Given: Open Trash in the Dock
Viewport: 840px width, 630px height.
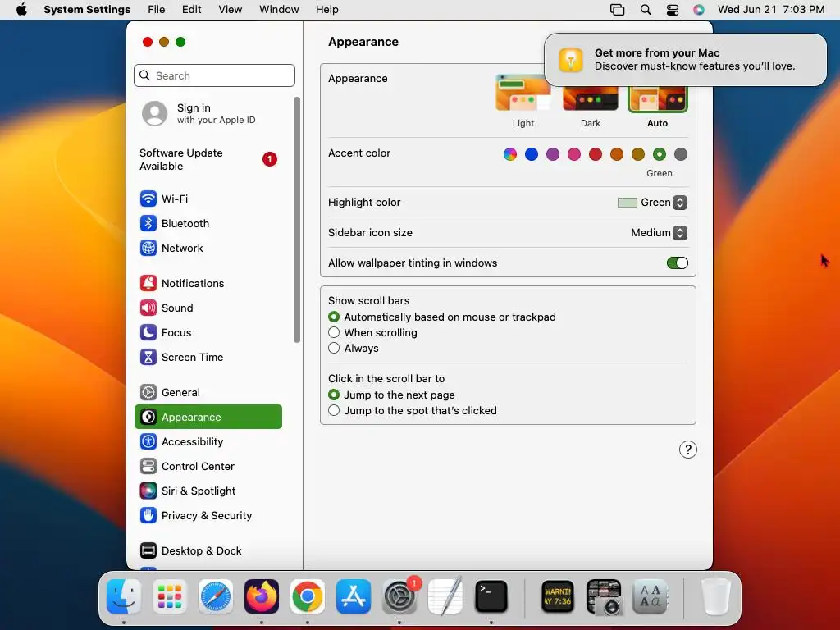Looking at the screenshot, I should (715, 596).
